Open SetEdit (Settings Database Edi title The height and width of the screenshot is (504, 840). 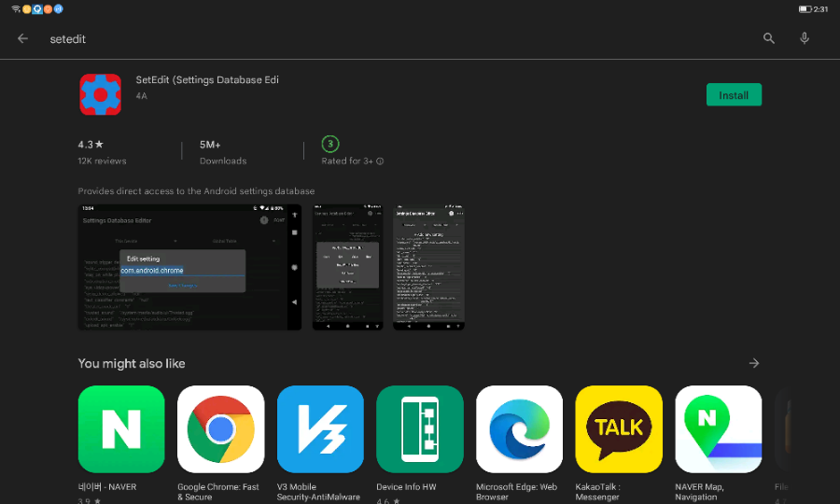(x=207, y=80)
